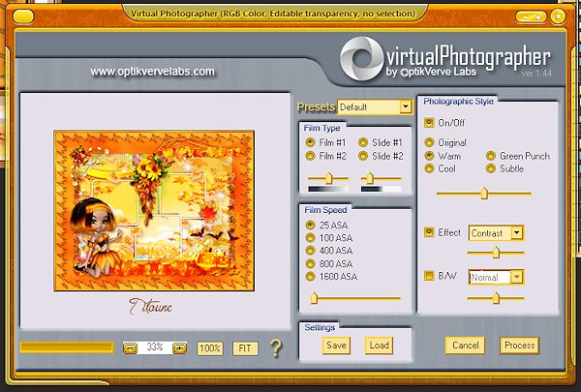Open the B/W Normal dropdown
This screenshot has width=581, height=392.
pyautogui.click(x=517, y=277)
